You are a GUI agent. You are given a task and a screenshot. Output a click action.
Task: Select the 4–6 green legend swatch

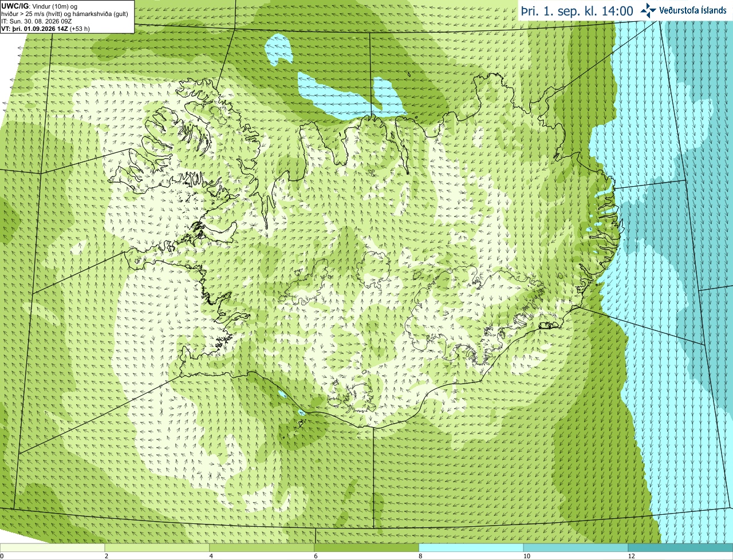pyautogui.click(x=262, y=547)
